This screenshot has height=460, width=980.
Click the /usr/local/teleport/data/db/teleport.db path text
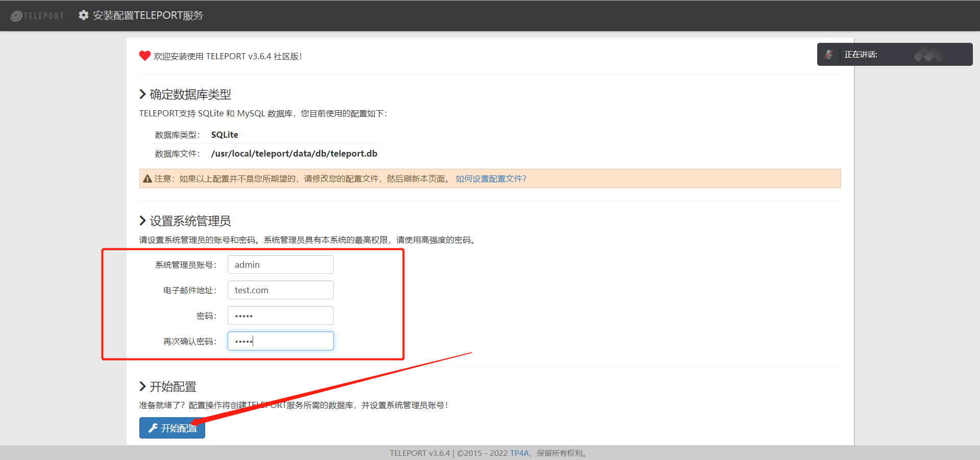coord(295,154)
